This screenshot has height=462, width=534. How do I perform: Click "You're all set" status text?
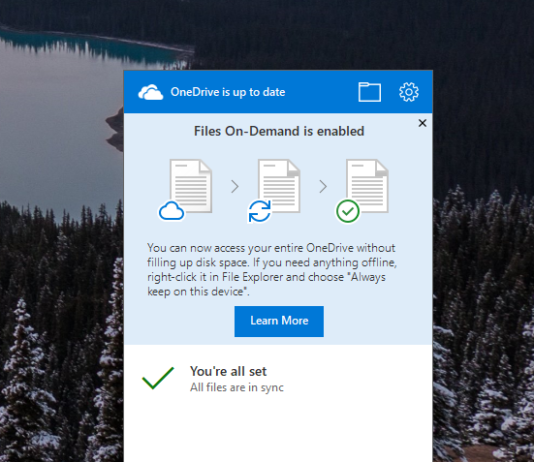click(x=228, y=371)
